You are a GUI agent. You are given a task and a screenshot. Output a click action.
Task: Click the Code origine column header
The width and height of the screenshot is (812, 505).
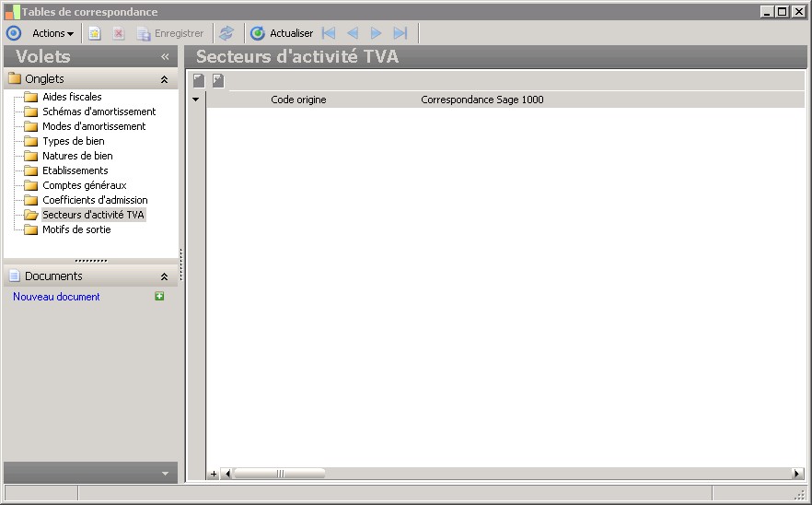298,100
